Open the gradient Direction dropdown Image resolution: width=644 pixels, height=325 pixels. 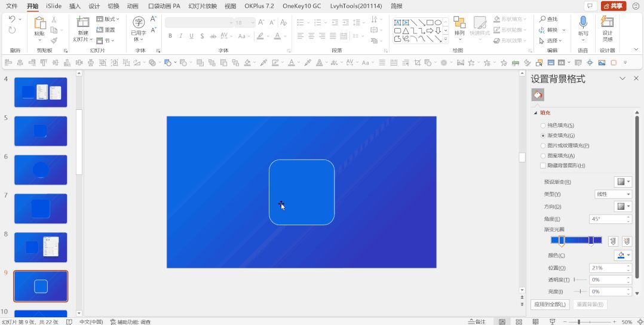coord(622,206)
